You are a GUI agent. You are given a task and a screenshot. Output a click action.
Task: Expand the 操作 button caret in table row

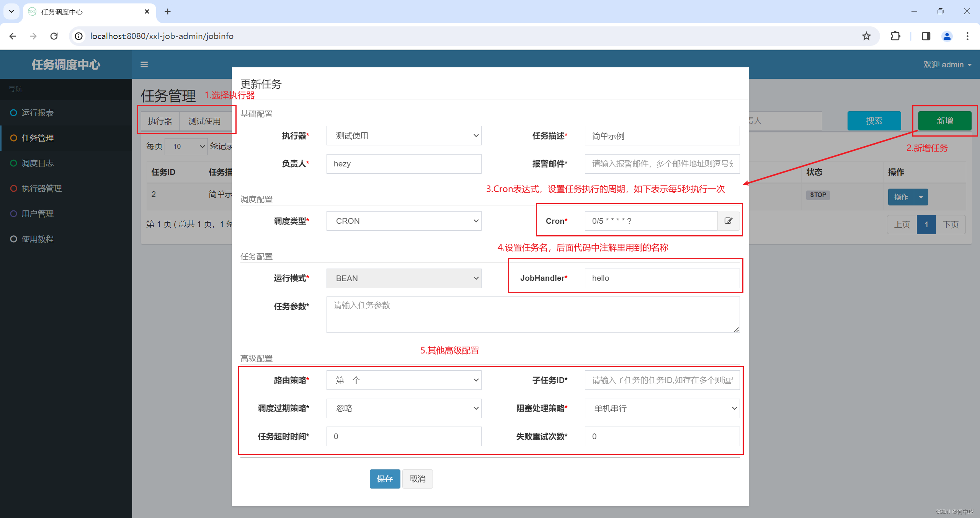921,197
